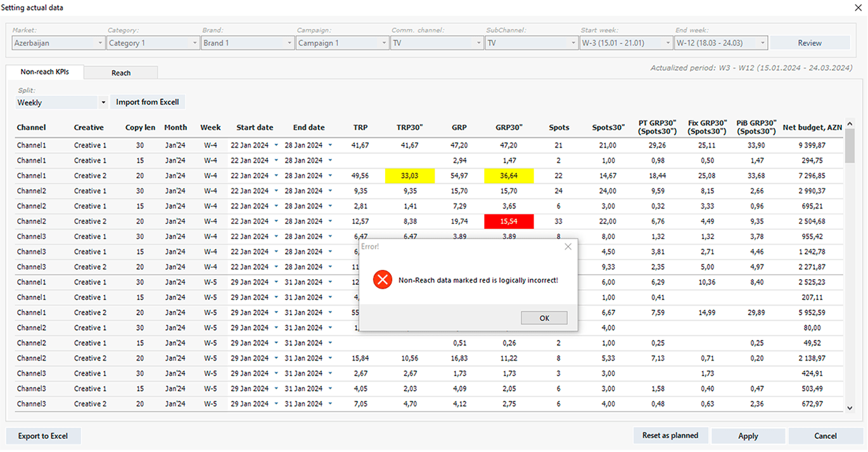Click Fix GRP30" cell 14,99

[x=707, y=313]
